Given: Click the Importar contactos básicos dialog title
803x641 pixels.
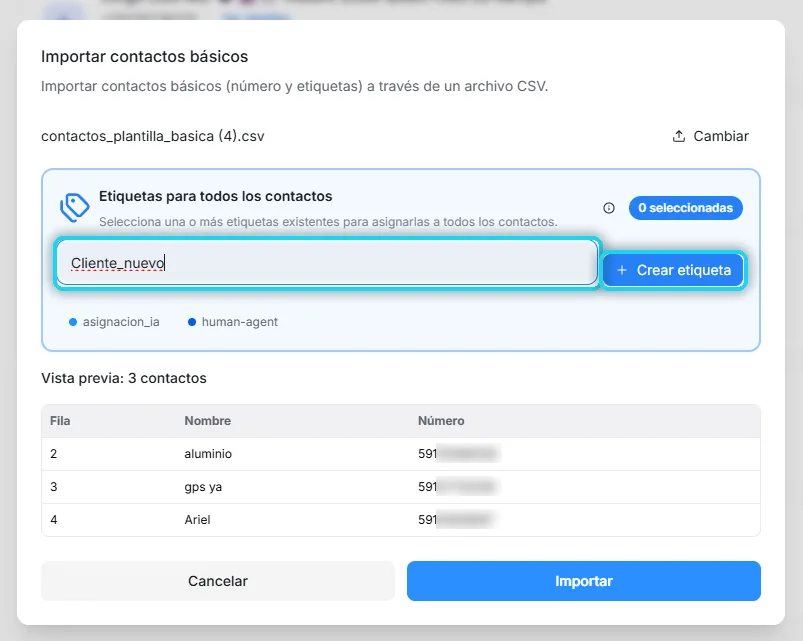Looking at the screenshot, I should pos(144,56).
